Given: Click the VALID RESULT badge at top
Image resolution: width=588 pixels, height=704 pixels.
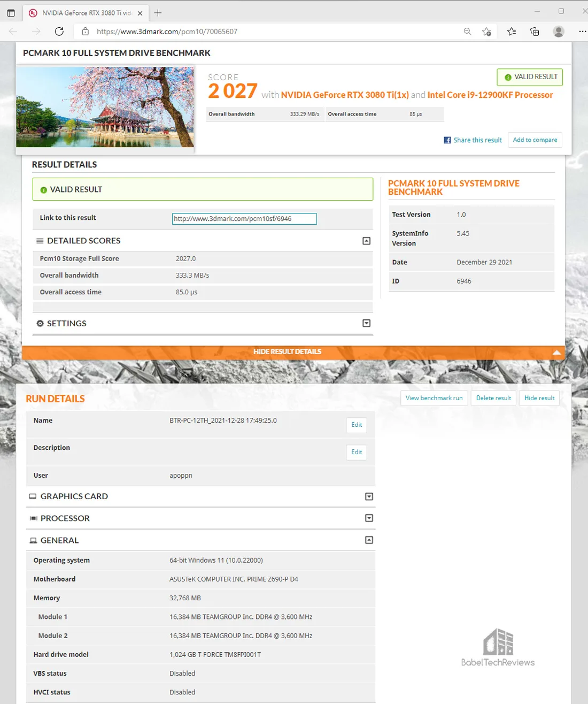Looking at the screenshot, I should pyautogui.click(x=530, y=77).
